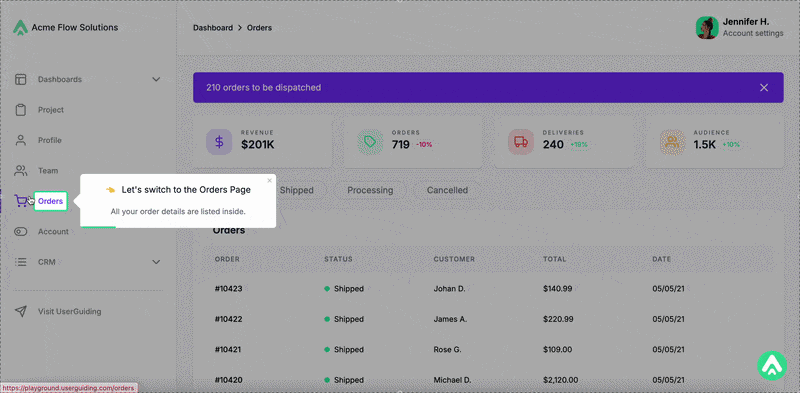Click the Audience people icon
This screenshot has width=800, height=393.
coord(672,142)
